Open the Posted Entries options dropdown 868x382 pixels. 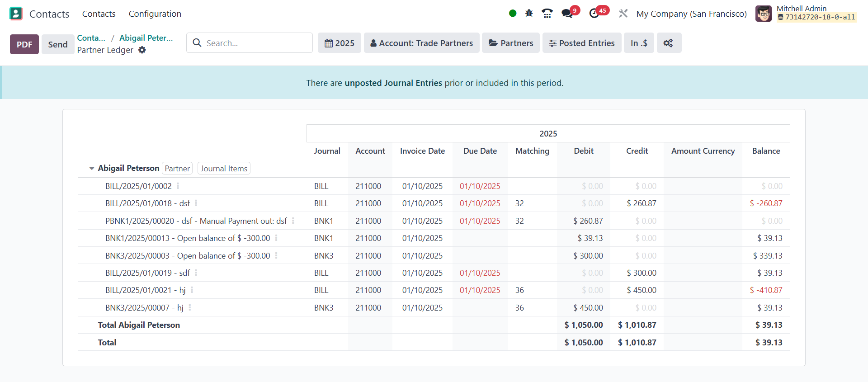(581, 43)
